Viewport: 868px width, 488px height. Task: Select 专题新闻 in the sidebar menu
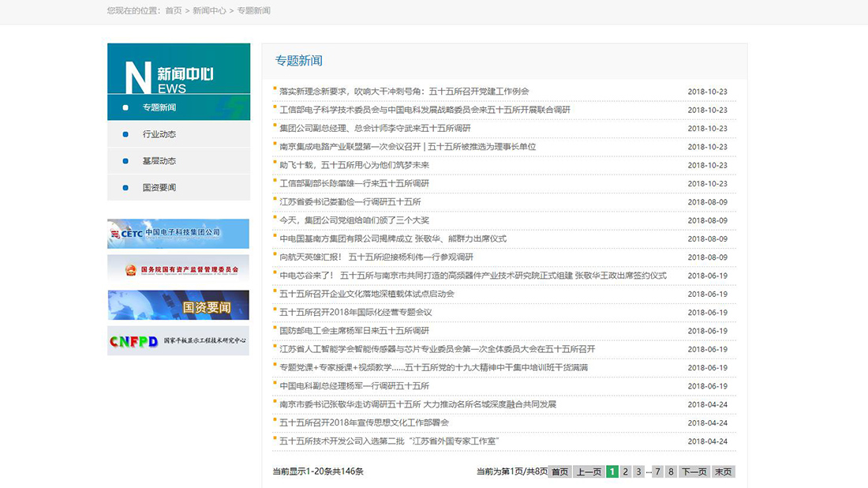click(178, 107)
